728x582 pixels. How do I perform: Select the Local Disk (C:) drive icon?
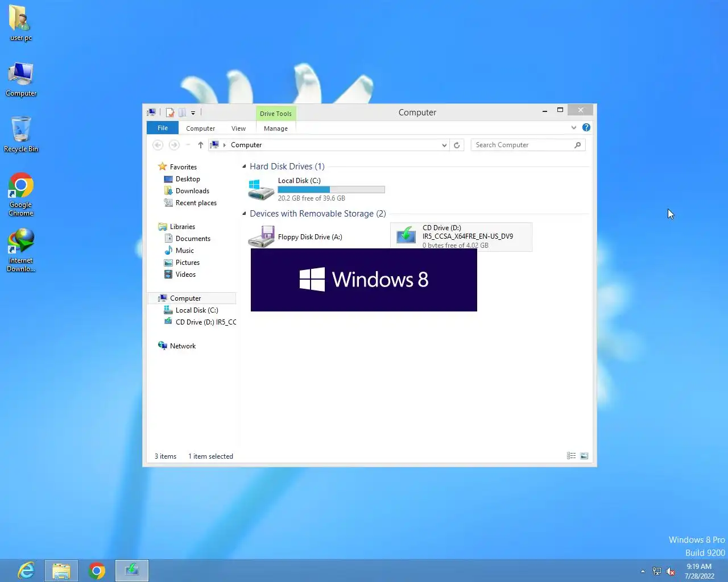pos(261,189)
